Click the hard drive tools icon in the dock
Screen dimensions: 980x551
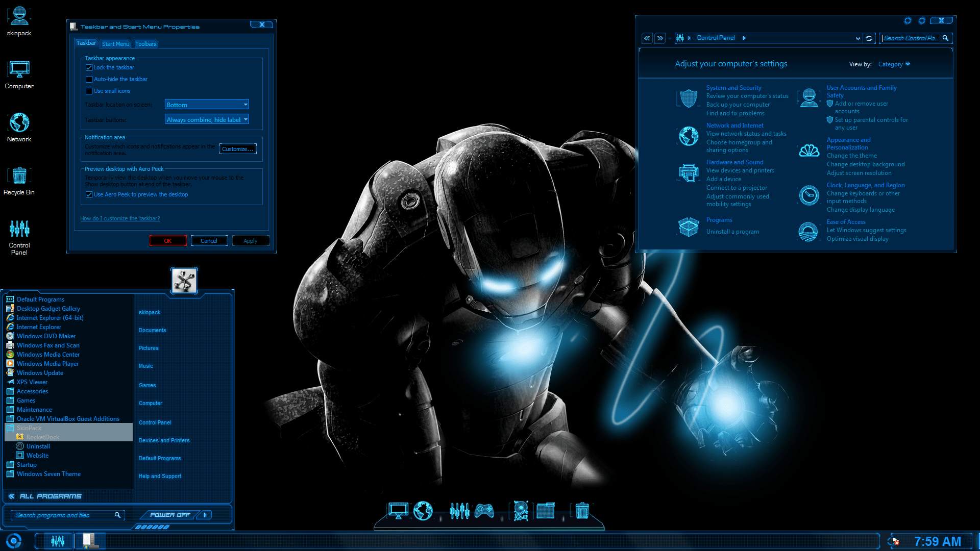click(x=521, y=511)
